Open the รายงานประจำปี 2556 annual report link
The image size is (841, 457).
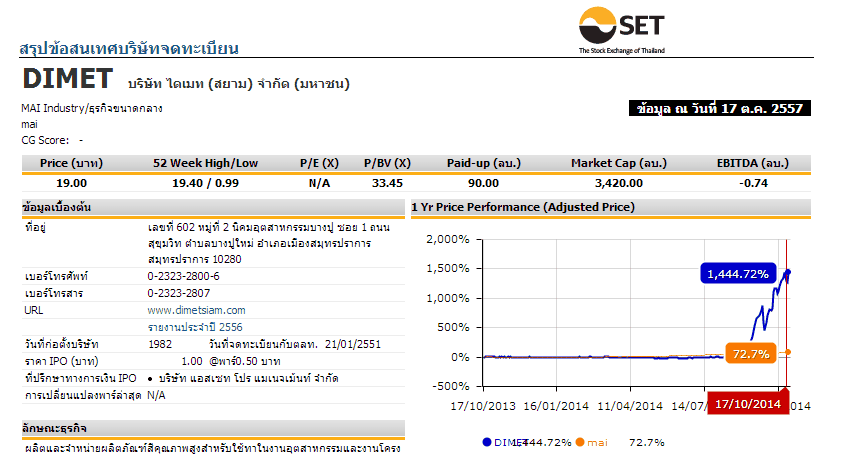click(x=195, y=327)
